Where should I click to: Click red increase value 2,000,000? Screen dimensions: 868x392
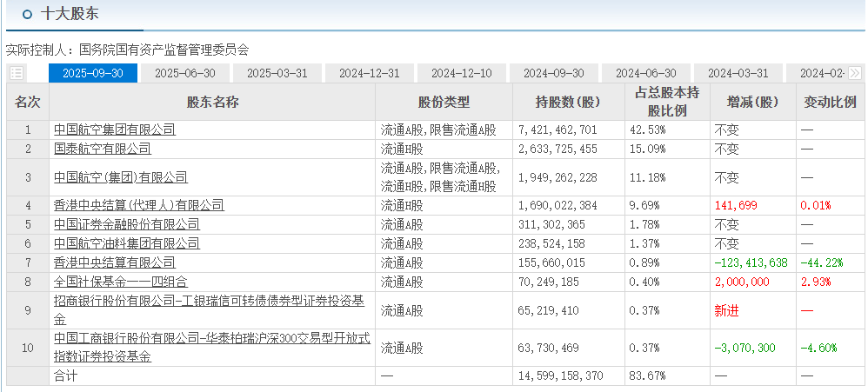tap(742, 282)
